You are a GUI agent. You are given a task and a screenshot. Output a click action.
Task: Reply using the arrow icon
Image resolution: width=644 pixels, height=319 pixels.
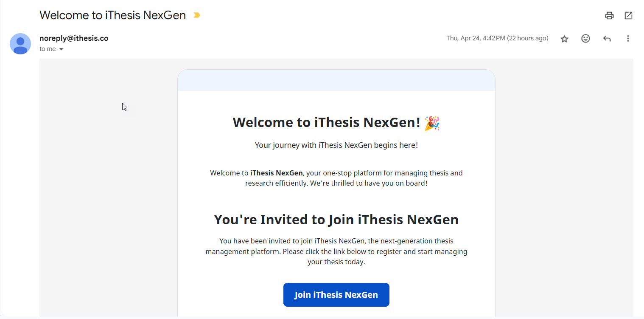[607, 39]
